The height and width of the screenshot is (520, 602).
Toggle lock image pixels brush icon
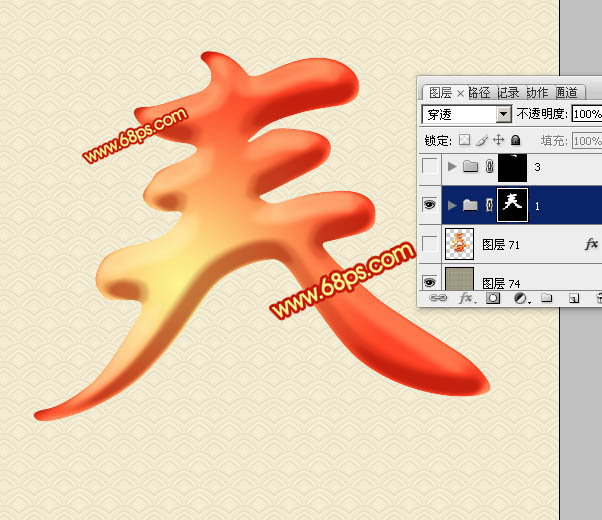point(481,141)
